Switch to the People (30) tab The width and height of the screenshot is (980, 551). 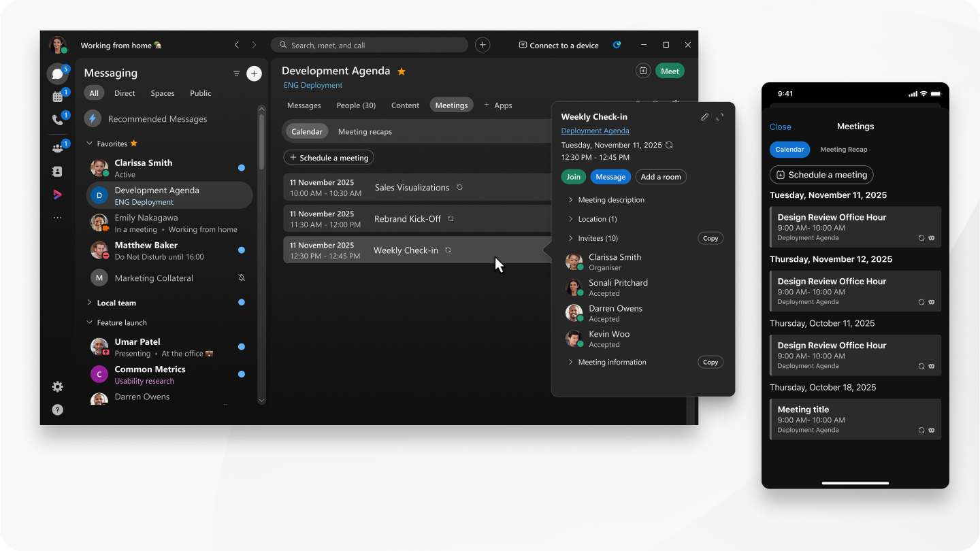[356, 105]
